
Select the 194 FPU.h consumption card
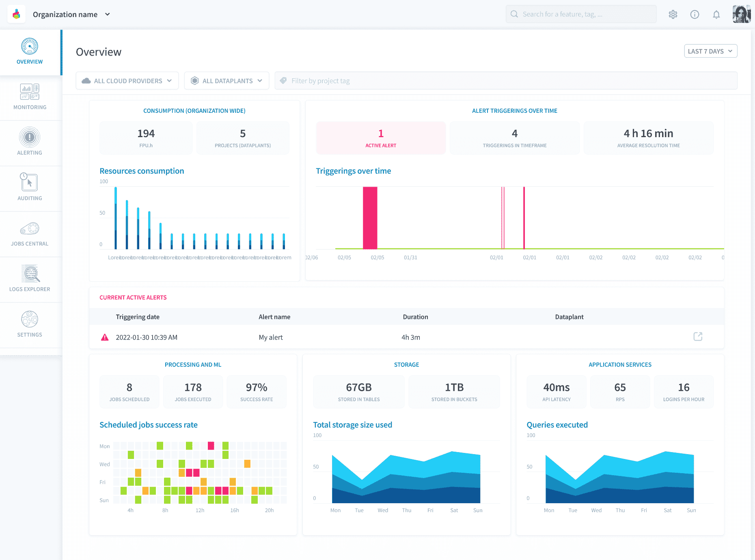click(x=146, y=138)
